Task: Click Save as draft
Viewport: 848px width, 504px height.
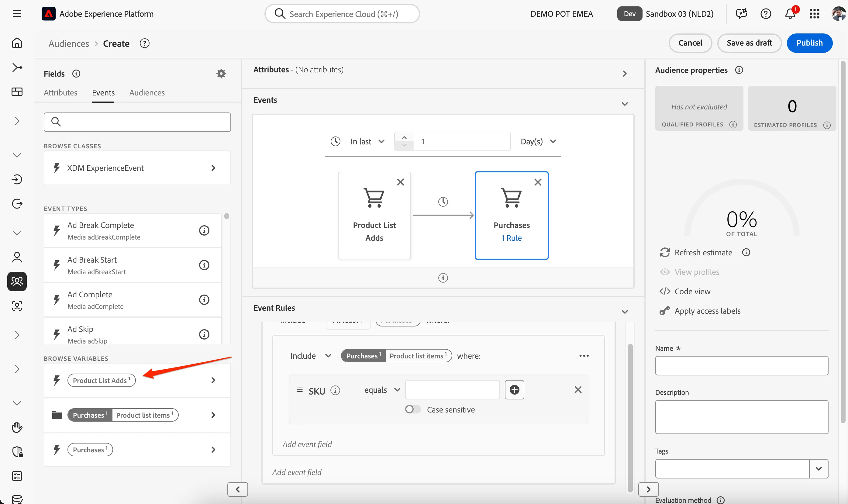Action: pos(749,43)
